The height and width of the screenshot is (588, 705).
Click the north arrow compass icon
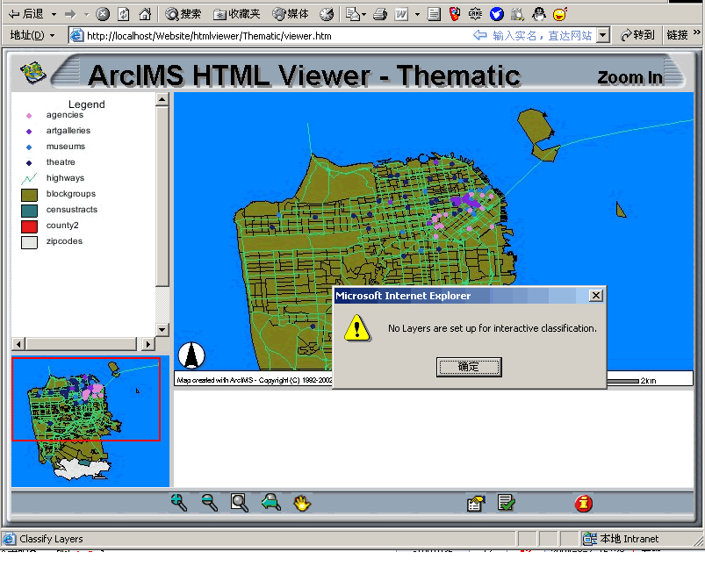pyautogui.click(x=192, y=355)
